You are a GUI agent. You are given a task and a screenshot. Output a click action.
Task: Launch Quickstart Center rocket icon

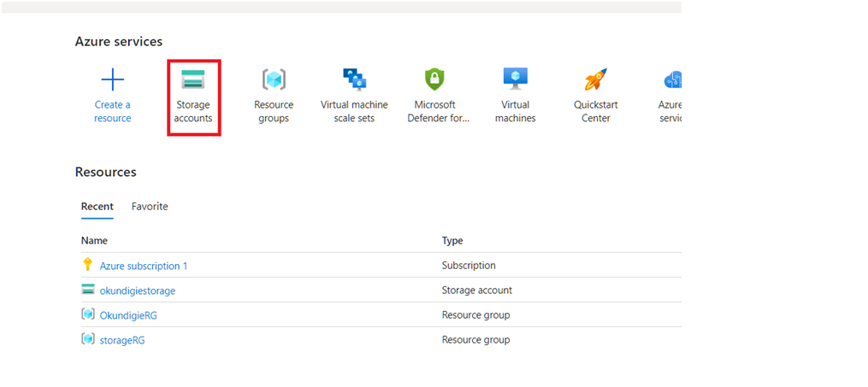click(596, 79)
